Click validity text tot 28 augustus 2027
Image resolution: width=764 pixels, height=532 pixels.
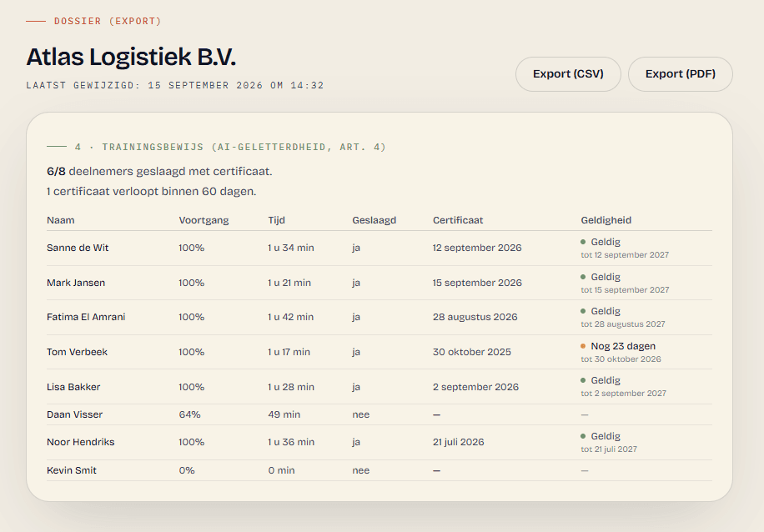(x=623, y=324)
